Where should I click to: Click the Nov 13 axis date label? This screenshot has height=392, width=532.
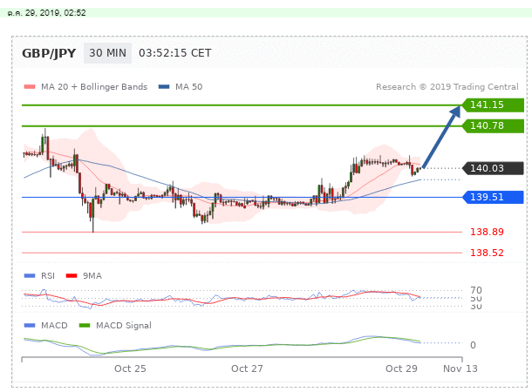coord(460,368)
